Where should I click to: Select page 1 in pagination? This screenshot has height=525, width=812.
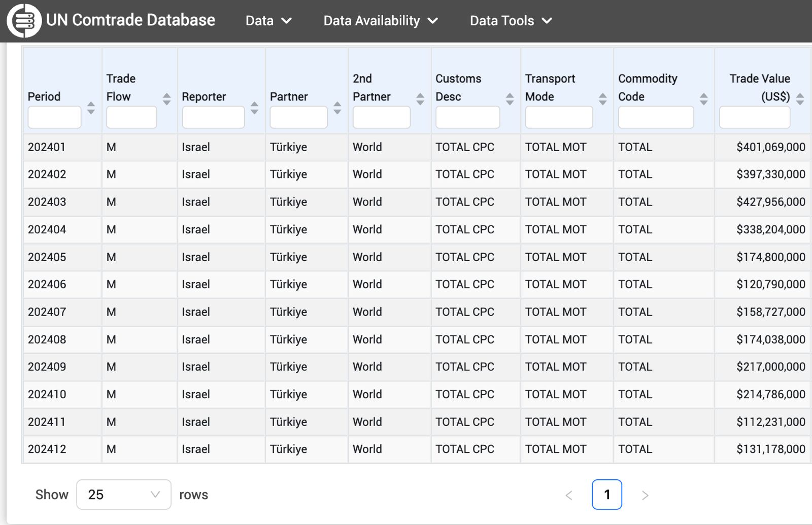[606, 495]
